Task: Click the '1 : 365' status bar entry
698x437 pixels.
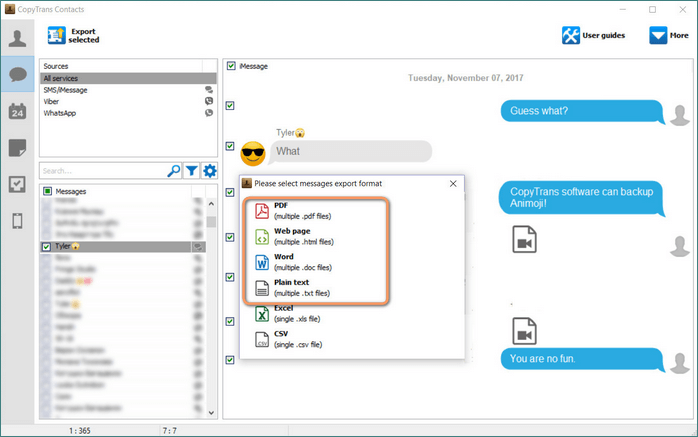Action: pyautogui.click(x=80, y=431)
